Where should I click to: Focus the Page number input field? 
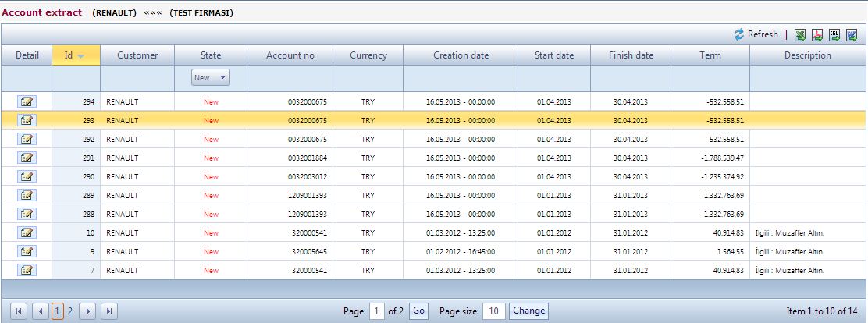377,311
